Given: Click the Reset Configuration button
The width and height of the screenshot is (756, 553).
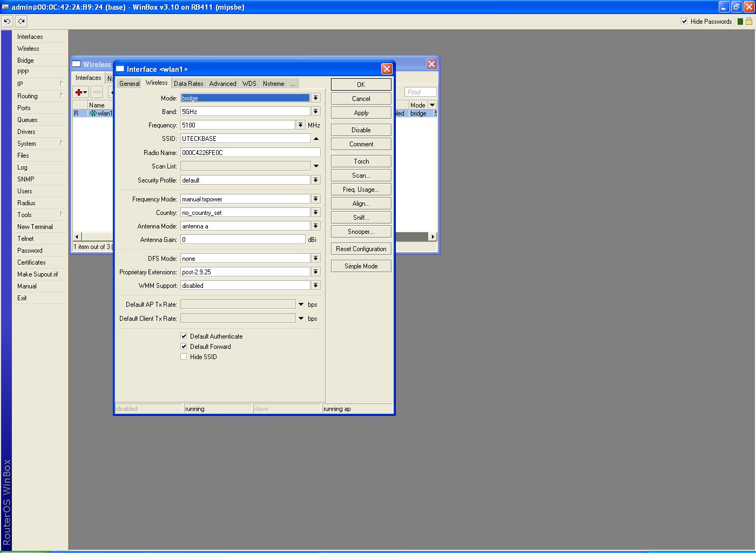Looking at the screenshot, I should point(361,249).
